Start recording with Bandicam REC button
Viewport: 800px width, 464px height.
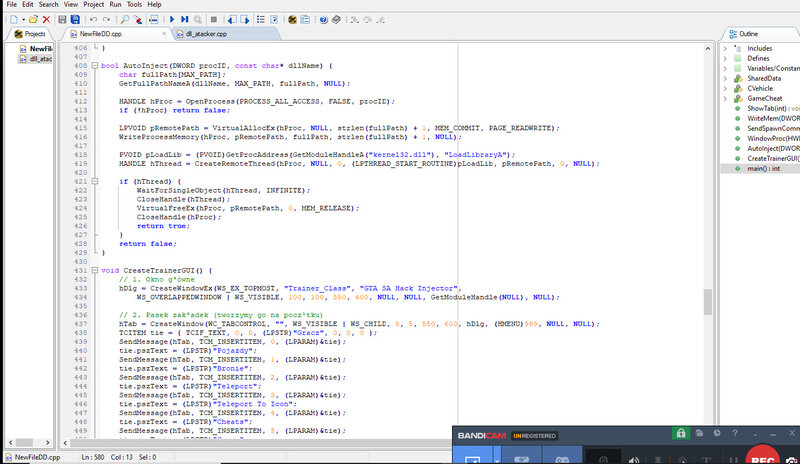click(763, 456)
